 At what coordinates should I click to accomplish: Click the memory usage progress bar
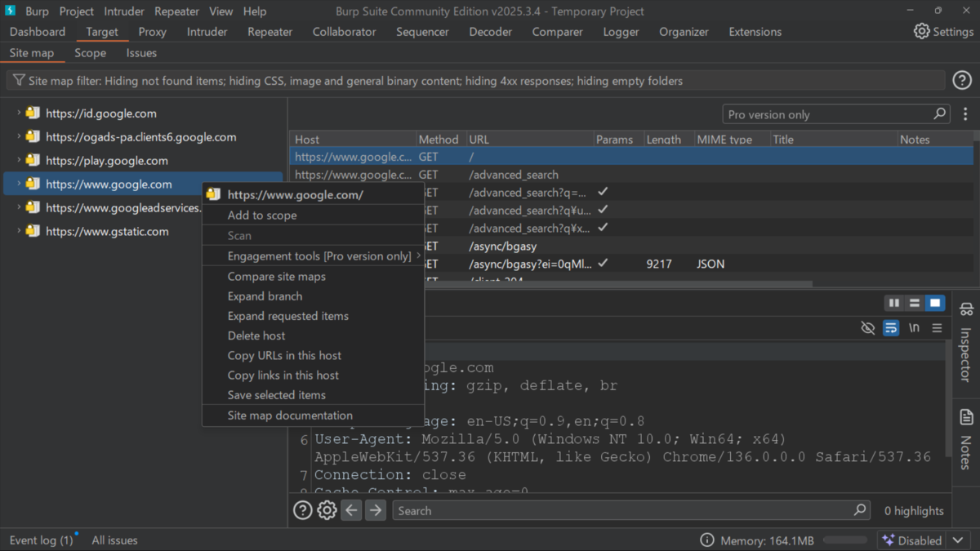(844, 540)
